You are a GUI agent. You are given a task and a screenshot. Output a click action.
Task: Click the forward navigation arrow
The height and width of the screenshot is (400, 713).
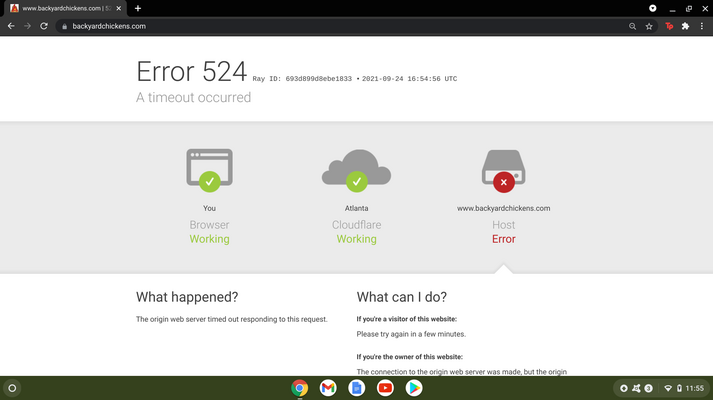(x=28, y=26)
